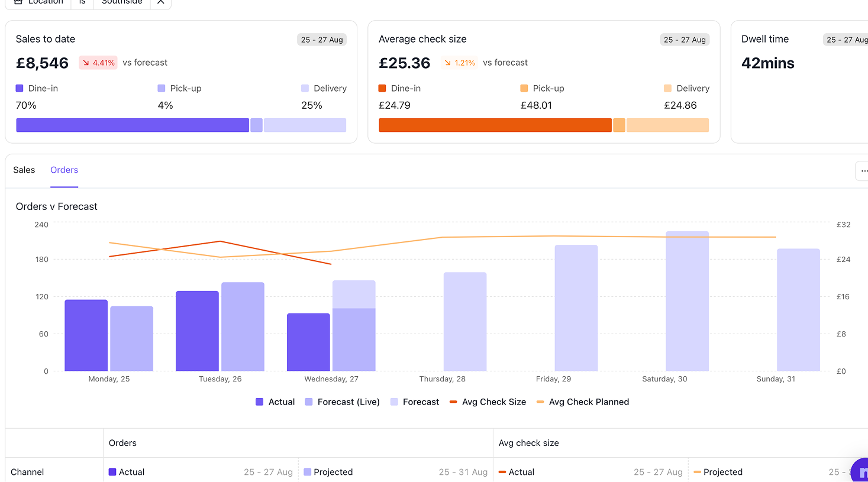This screenshot has width=868, height=482.
Task: Switch to the Sales tab
Action: [x=24, y=170]
